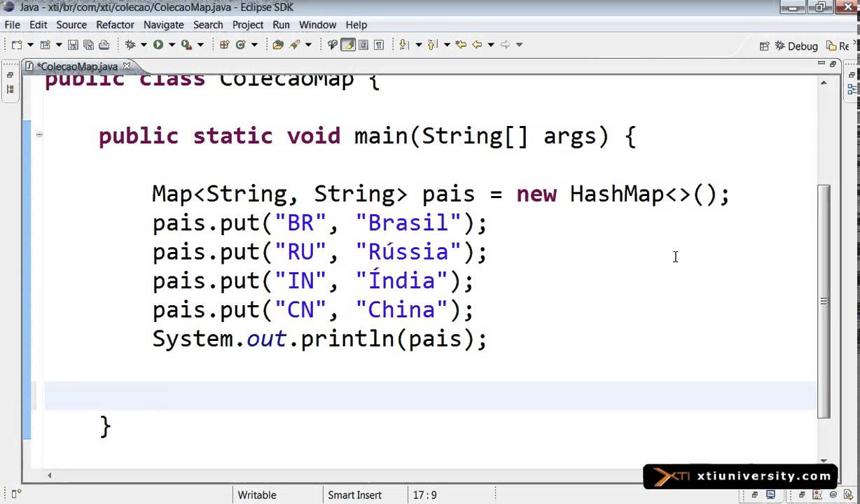860x504 pixels.
Task: Click the Package Explorer icon in left trim
Action: click(10, 90)
